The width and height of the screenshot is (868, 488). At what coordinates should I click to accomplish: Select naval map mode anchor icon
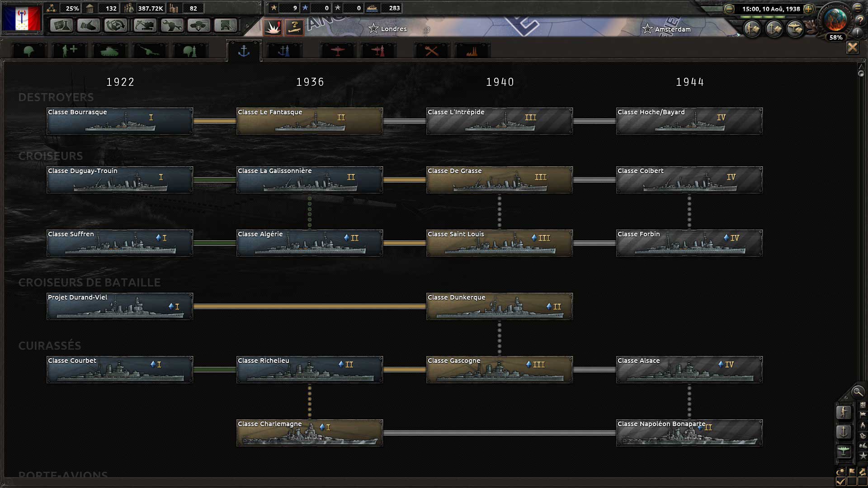click(x=844, y=432)
